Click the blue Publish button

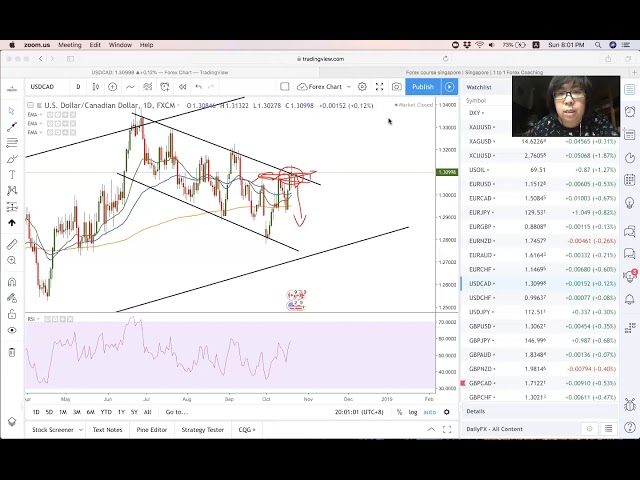coord(423,87)
